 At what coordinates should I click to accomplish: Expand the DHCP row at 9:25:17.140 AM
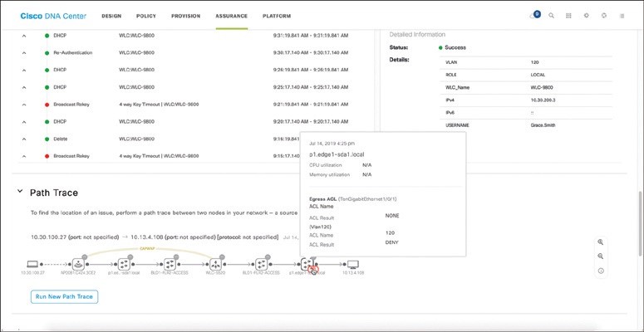coord(24,87)
